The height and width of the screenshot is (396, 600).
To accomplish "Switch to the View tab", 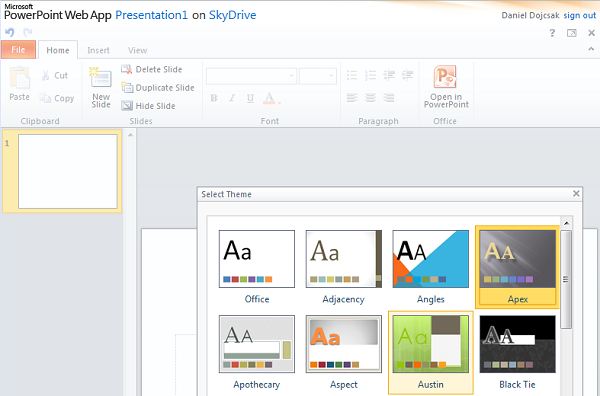I will click(x=137, y=50).
